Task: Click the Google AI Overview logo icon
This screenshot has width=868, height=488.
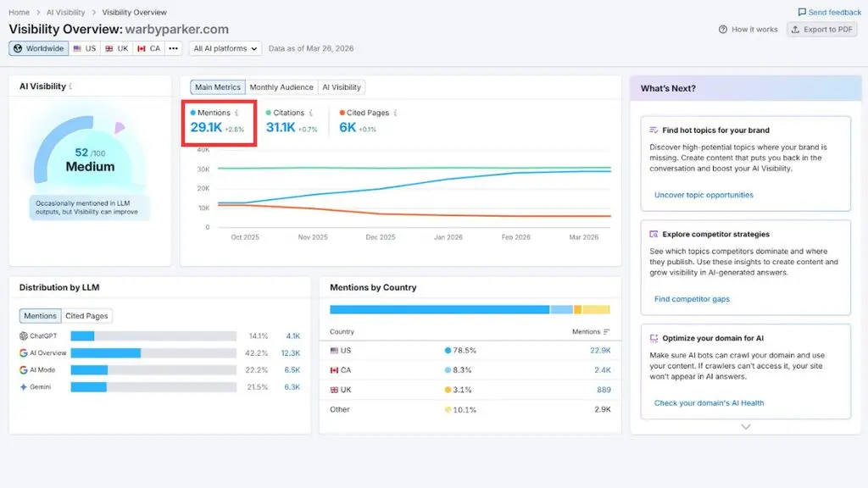Action: coord(23,353)
